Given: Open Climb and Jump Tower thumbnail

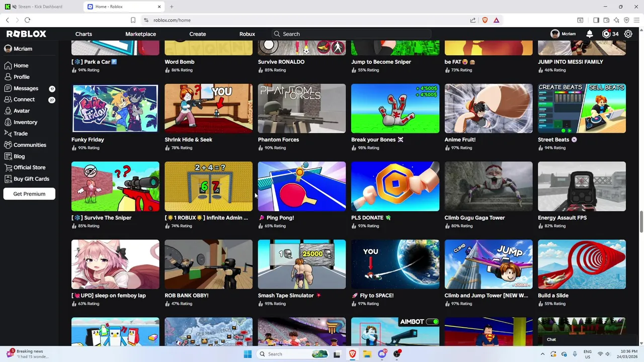Looking at the screenshot, I should pos(489,264).
